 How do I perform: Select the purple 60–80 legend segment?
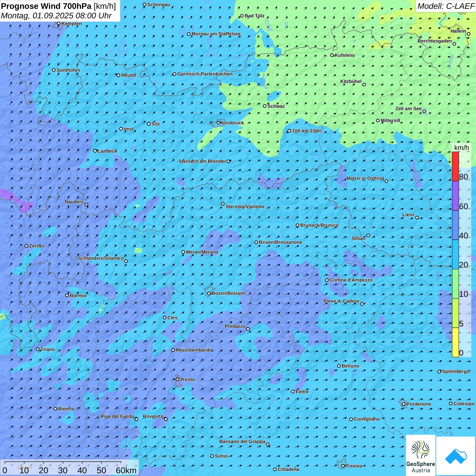coord(455,196)
